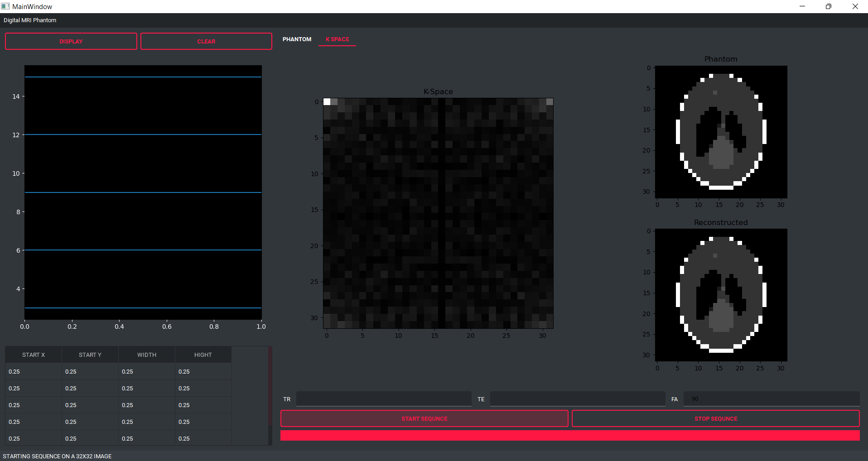Open the Digital MRI Phantom menu
868x461 pixels.
pyautogui.click(x=29, y=20)
